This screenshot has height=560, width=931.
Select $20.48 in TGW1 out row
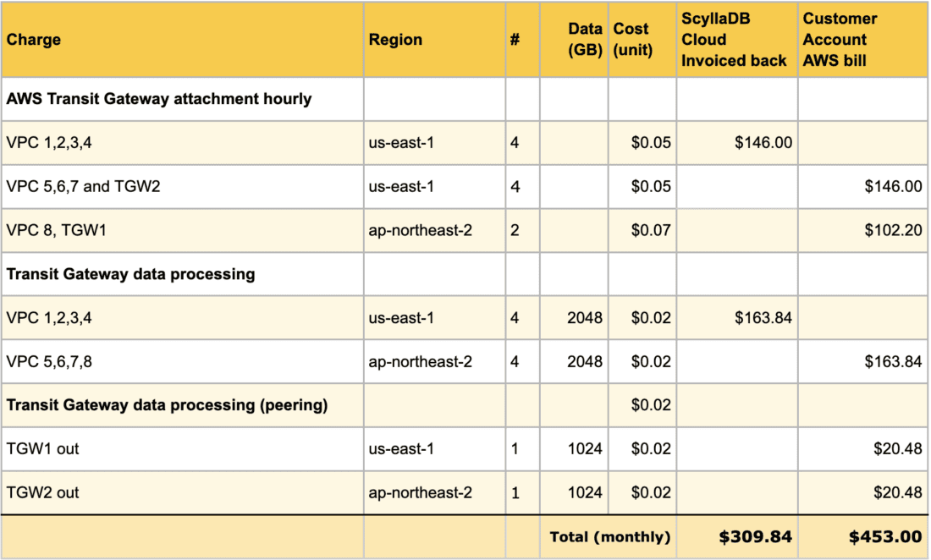(863, 449)
